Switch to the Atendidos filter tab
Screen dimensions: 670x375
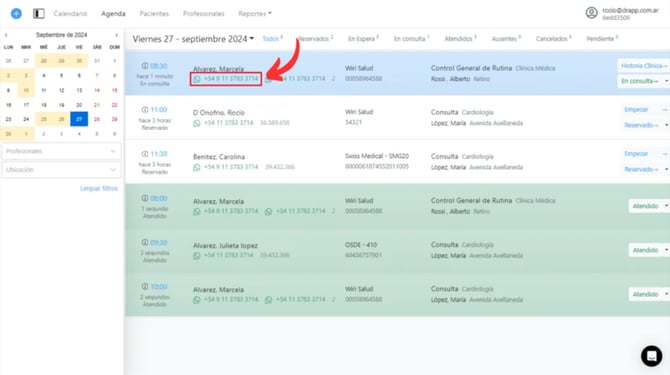[460, 38]
